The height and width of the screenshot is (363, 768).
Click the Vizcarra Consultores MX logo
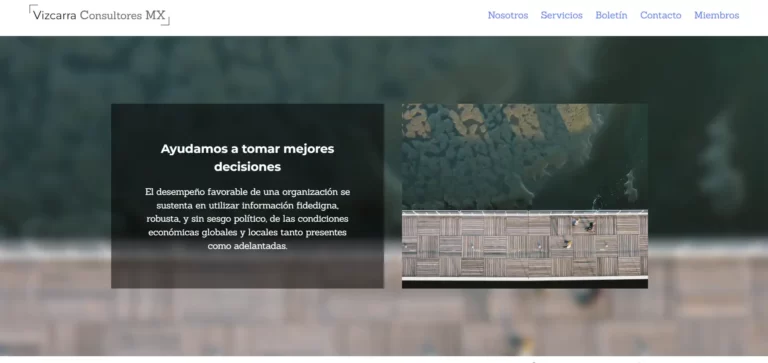99,15
